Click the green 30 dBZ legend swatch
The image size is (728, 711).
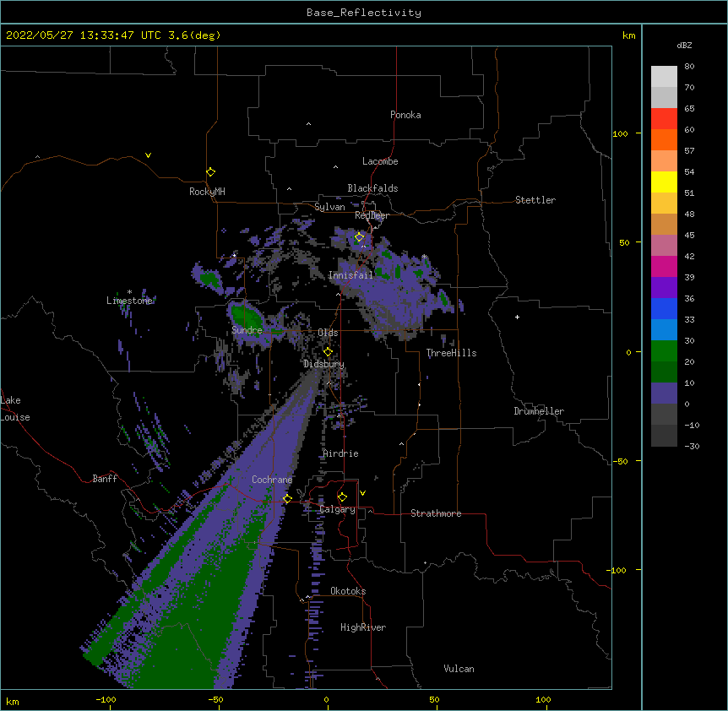point(664,351)
